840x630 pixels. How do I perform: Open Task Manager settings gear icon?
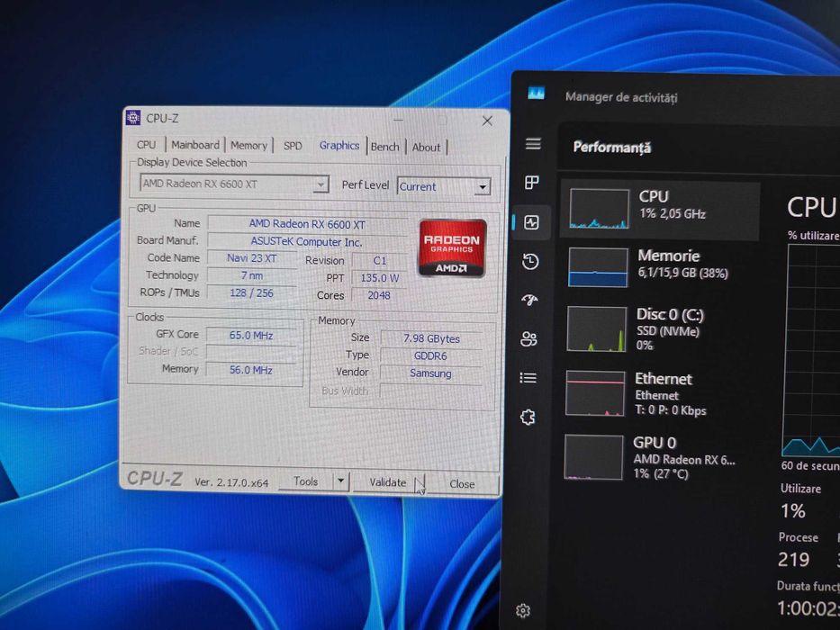523,610
